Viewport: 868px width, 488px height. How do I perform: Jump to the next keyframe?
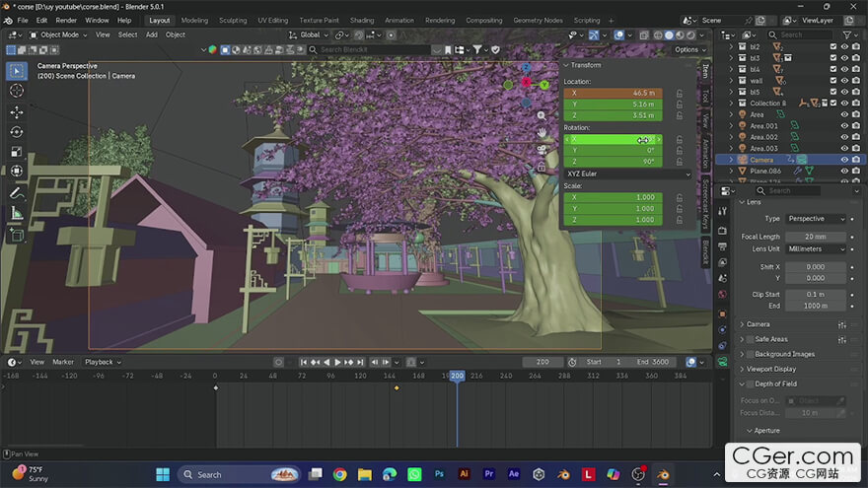tap(349, 362)
